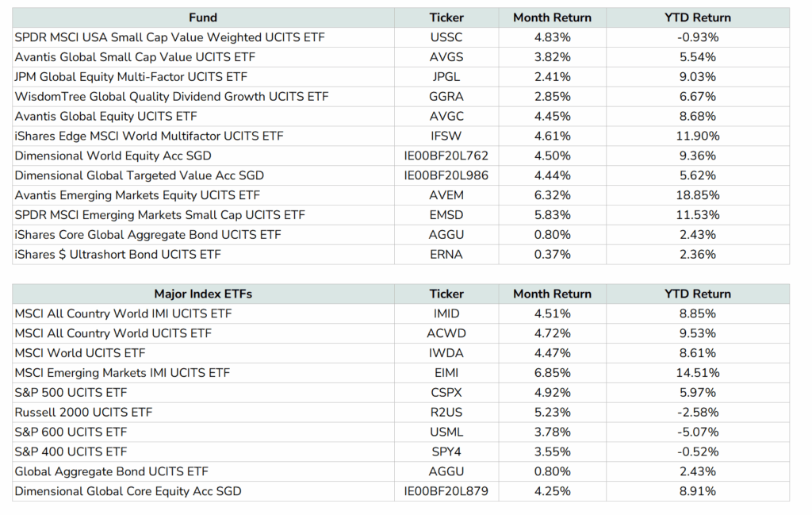Click the CSPX ticker cell
812x515 pixels.
tap(446, 392)
